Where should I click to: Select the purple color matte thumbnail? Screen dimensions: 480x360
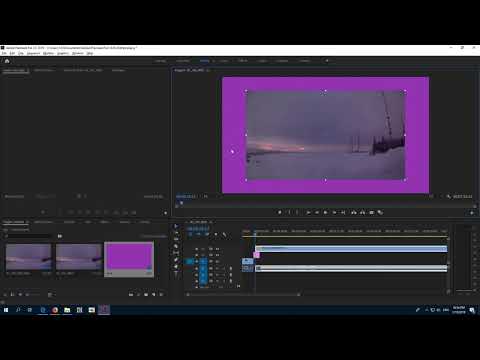[129, 256]
